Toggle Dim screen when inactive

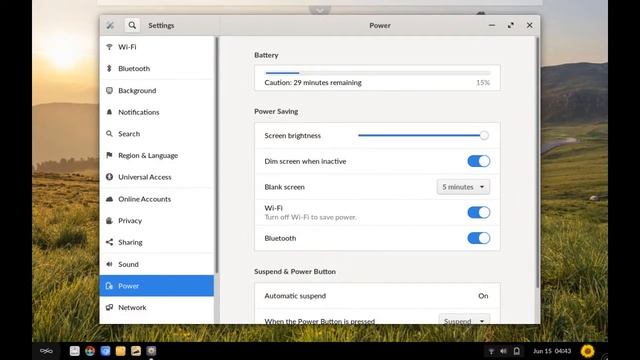(478, 161)
